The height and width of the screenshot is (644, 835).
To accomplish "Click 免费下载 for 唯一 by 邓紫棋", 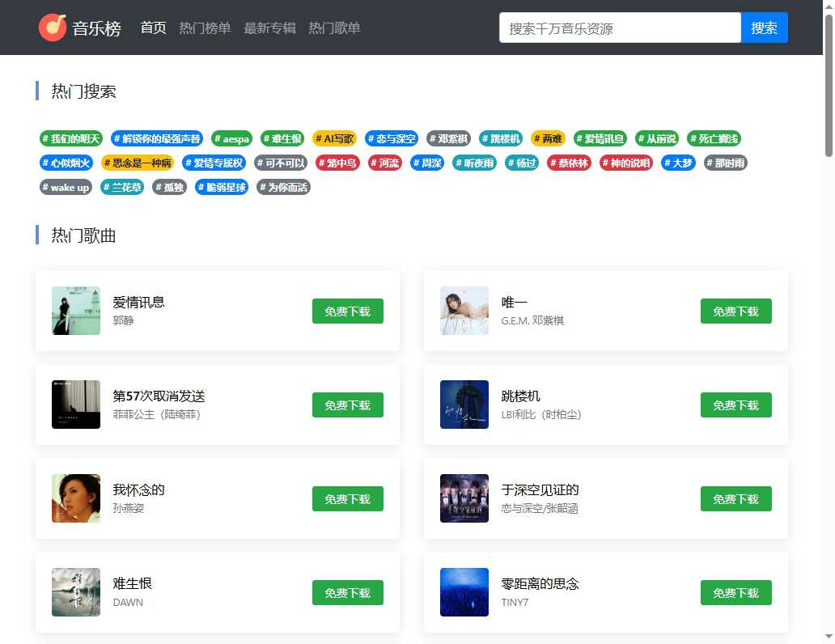I will tap(735, 311).
